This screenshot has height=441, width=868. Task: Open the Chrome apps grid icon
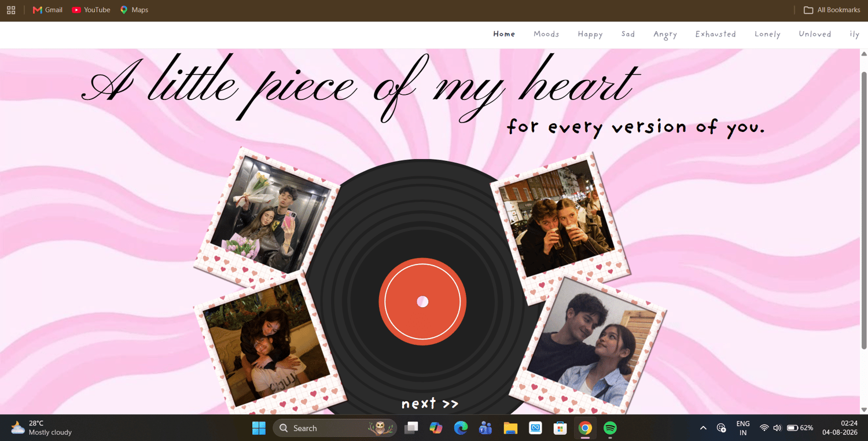tap(11, 10)
